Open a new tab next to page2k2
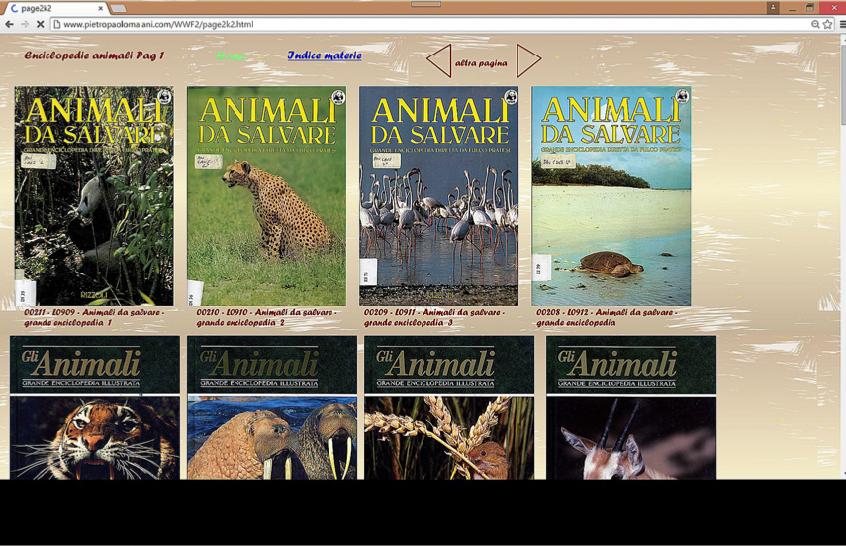This screenshot has width=846, height=546. pyautogui.click(x=118, y=9)
